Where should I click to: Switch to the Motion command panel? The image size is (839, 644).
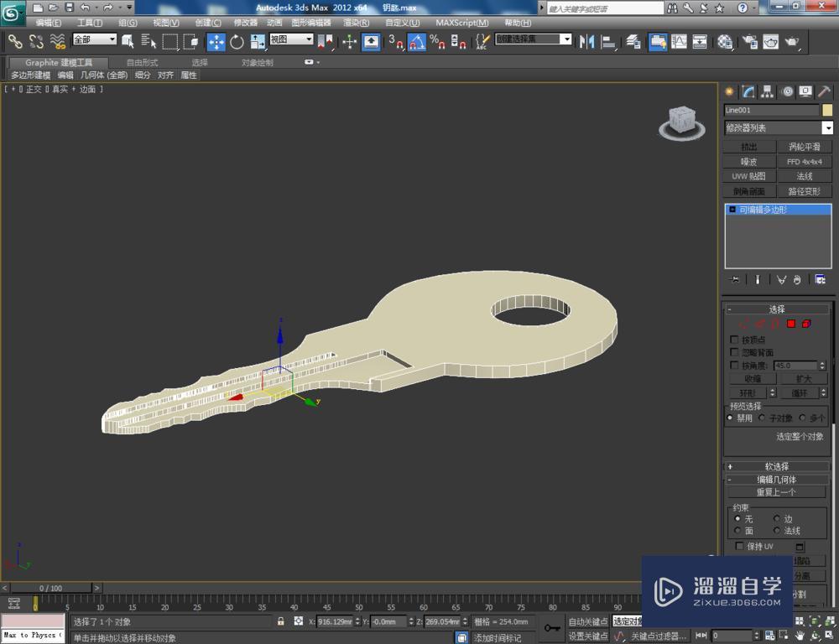[787, 91]
